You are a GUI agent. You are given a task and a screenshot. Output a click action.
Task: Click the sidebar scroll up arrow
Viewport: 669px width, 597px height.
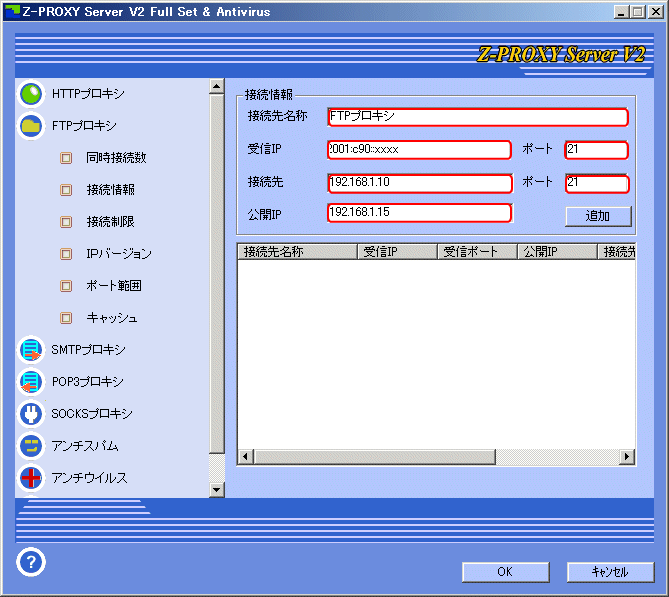217,87
